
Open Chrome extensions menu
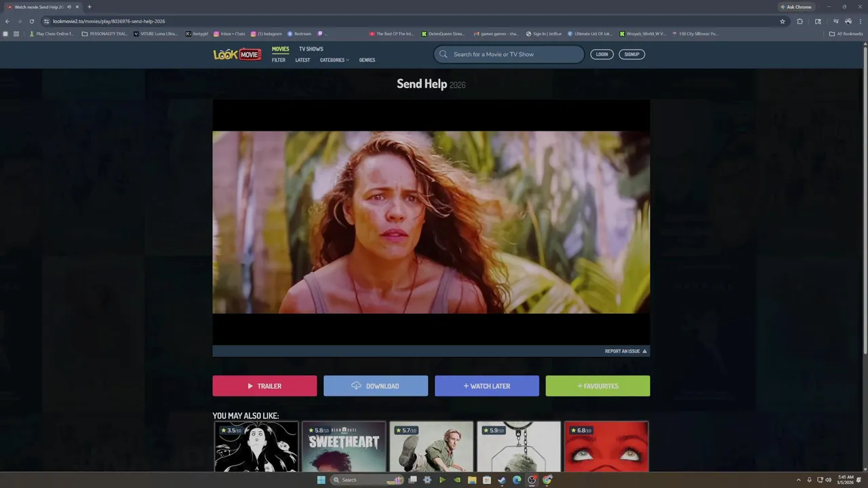pos(800,21)
